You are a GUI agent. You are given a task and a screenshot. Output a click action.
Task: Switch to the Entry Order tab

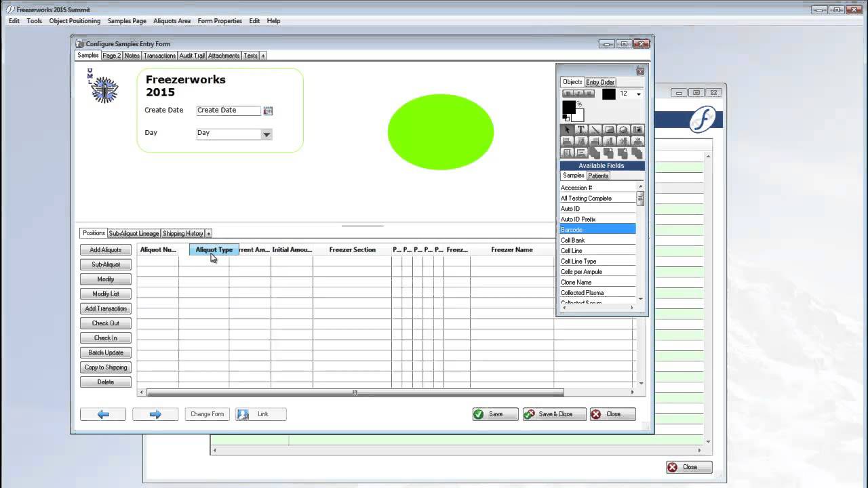tap(600, 82)
